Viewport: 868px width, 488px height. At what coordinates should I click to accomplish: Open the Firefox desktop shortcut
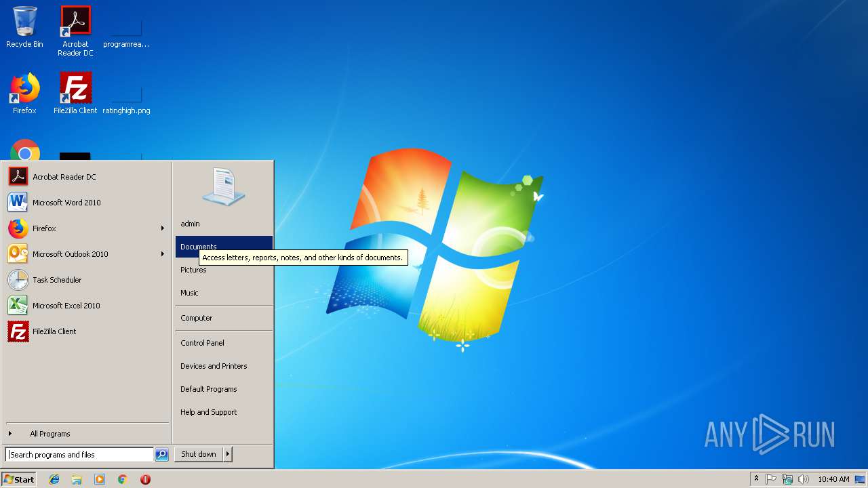[24, 94]
